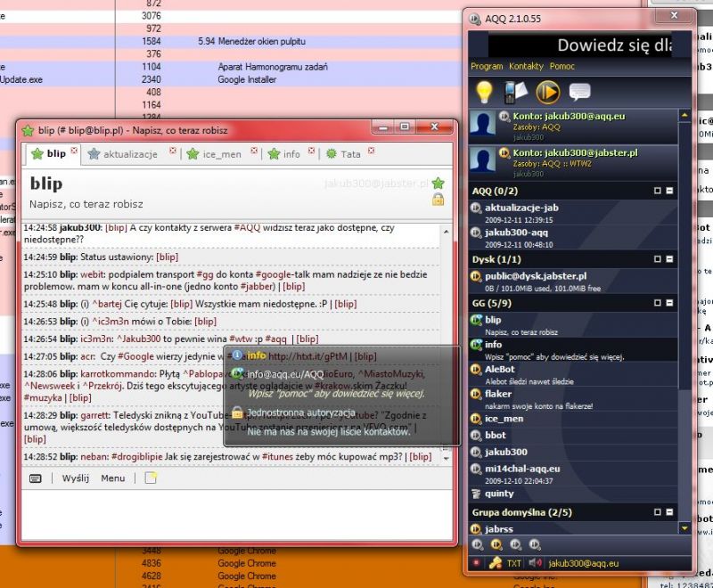
Task: Click status icon beside Konto: jakub300@aqq.eu
Action: point(504,117)
